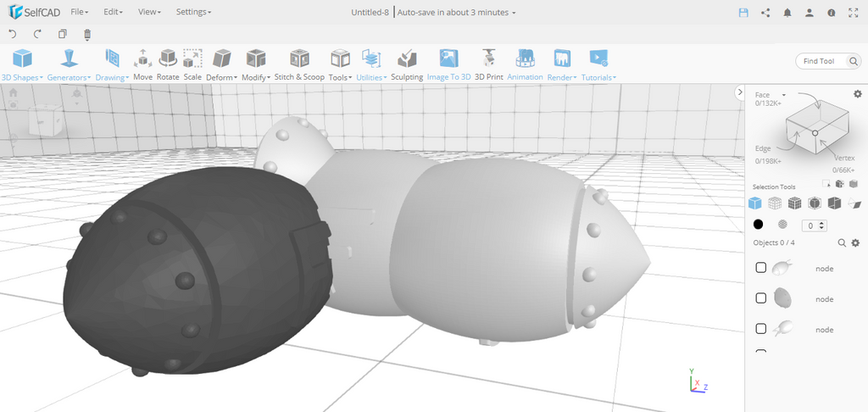Screen dimensions: 868x412
Task: Open the Deform tool icon
Action: click(x=221, y=58)
